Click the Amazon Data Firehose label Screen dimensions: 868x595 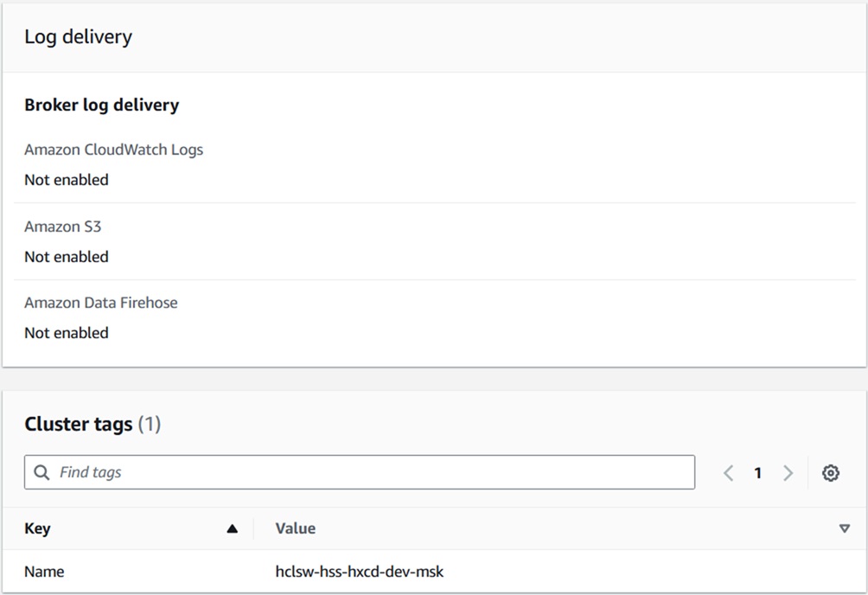[101, 303]
